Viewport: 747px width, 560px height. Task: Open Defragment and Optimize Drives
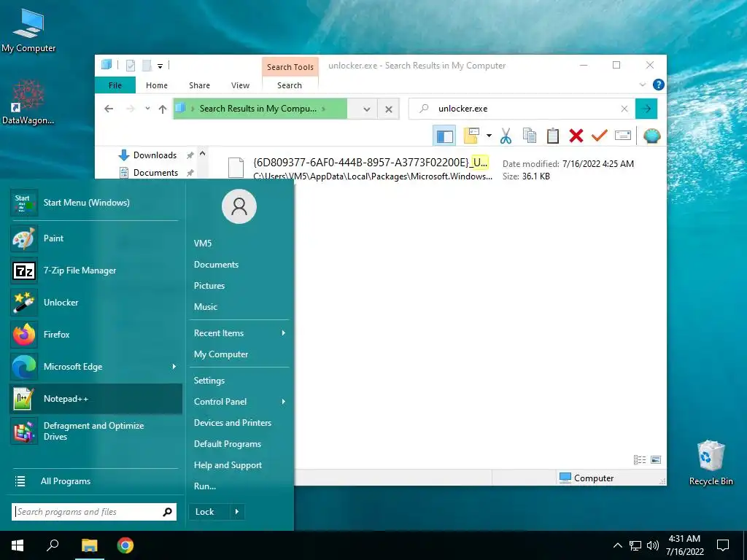tap(96, 431)
